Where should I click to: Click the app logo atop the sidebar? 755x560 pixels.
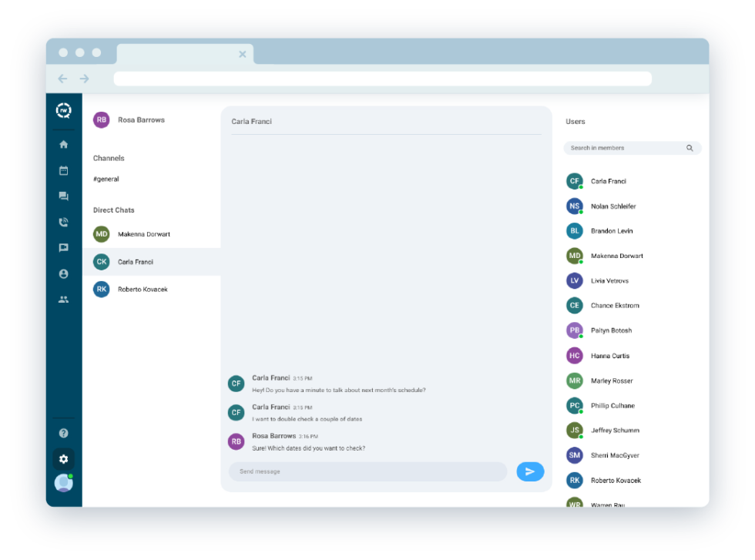[x=64, y=110]
